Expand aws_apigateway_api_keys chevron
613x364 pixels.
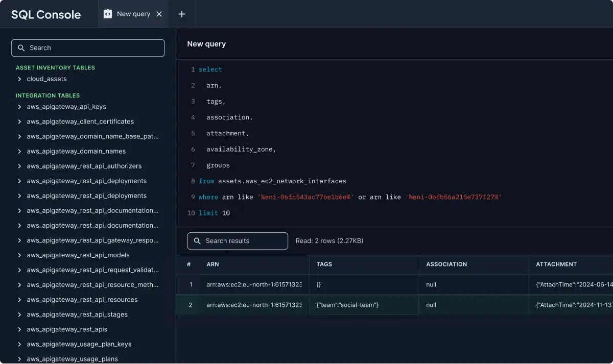tap(19, 107)
